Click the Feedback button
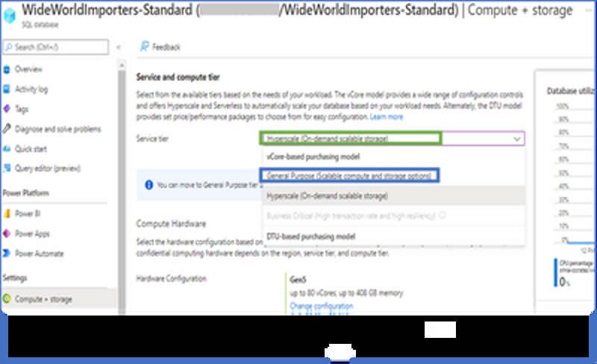This screenshot has height=364, width=597. [x=160, y=47]
